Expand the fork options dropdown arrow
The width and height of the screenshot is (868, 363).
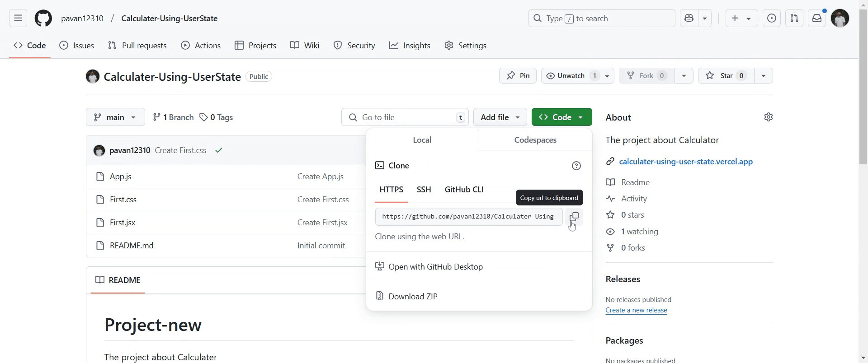[684, 76]
